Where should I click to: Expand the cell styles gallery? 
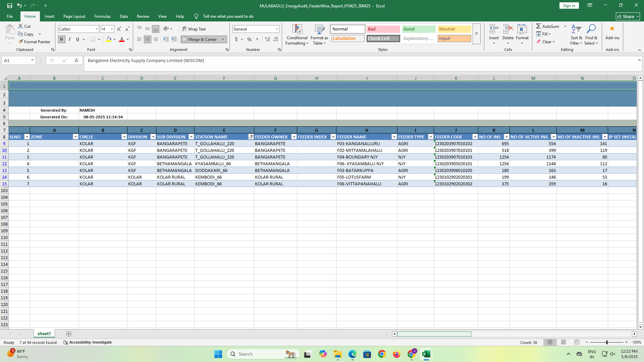point(476,34)
